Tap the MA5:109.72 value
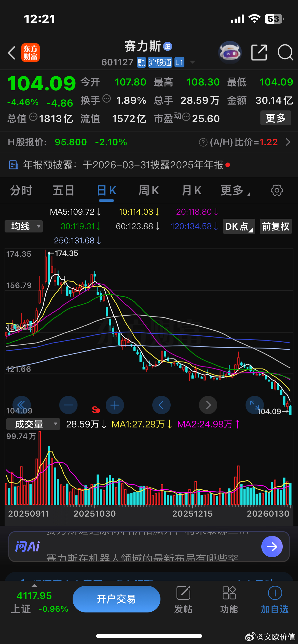 75,212
